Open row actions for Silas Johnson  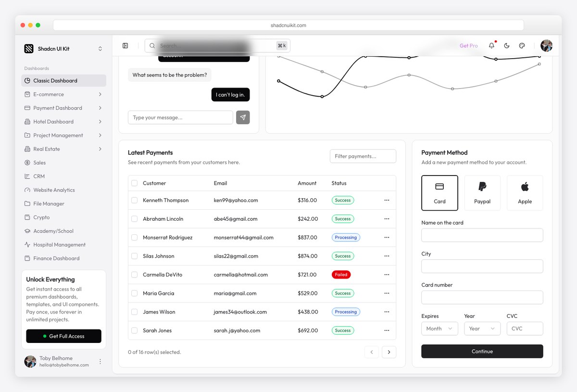tap(387, 256)
